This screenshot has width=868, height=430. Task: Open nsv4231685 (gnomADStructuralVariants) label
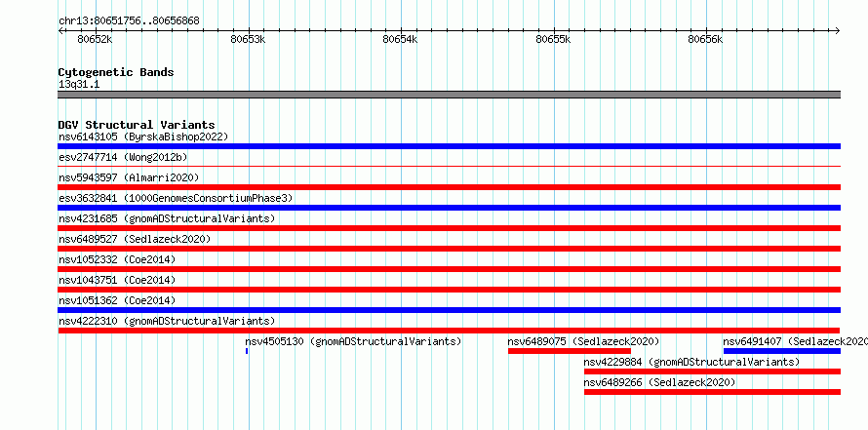tap(167, 218)
